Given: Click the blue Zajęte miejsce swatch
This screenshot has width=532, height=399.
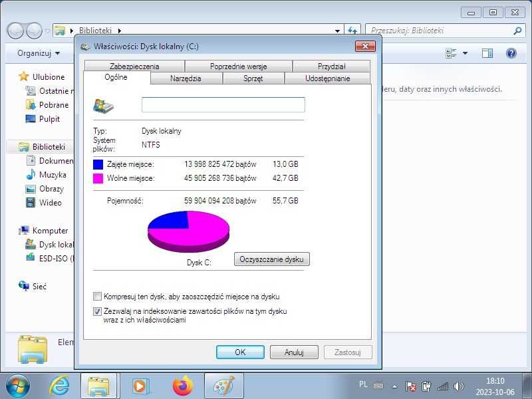Looking at the screenshot, I should (98, 164).
